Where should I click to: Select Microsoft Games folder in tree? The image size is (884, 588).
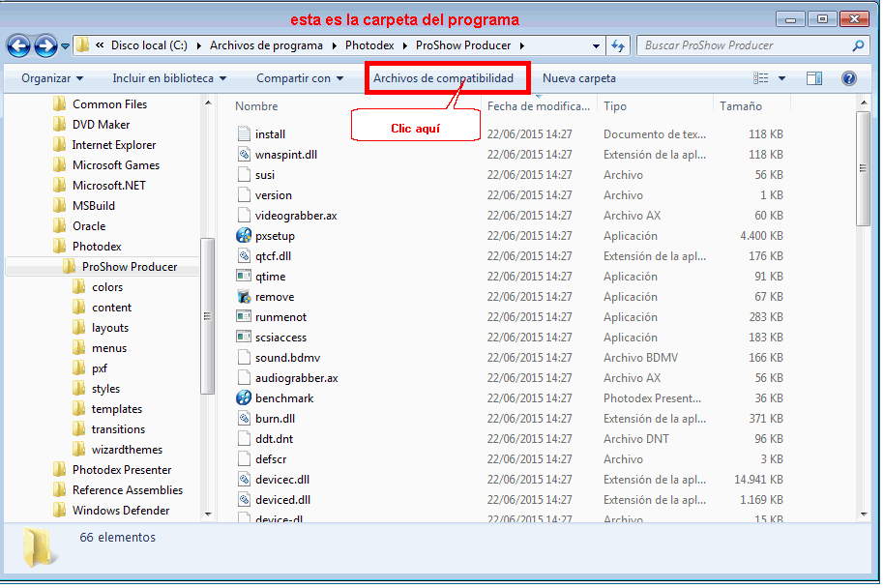(x=106, y=165)
